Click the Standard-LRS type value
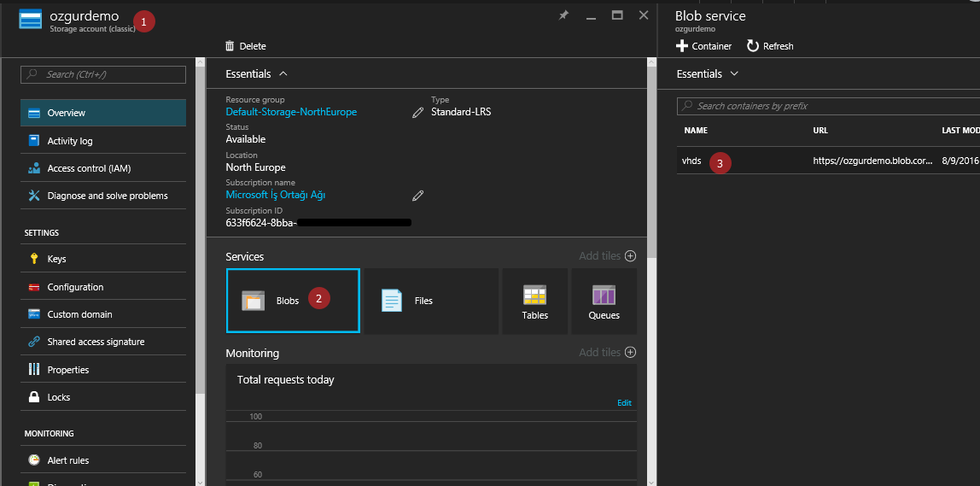The height and width of the screenshot is (486, 980). [x=461, y=112]
